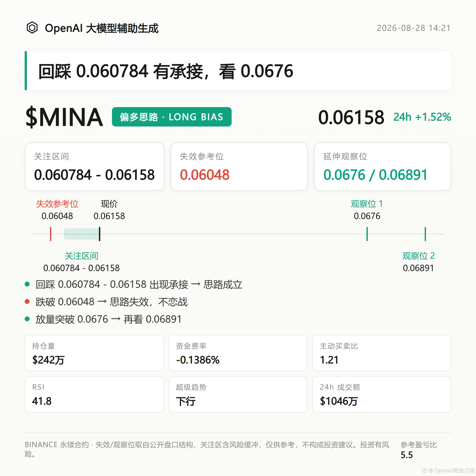The width and height of the screenshot is (476, 476).
Task: Click the "$MINA" ticker symbol
Action: pos(64,117)
